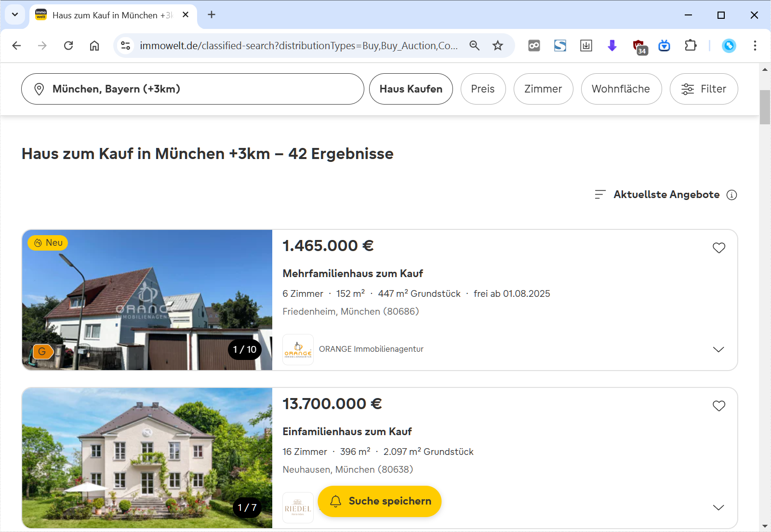Open Chrome three-dot menu
This screenshot has height=532, width=771.
(755, 45)
